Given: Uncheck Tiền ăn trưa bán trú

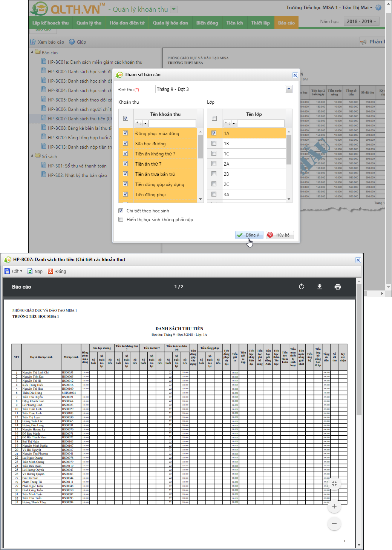Looking at the screenshot, I should tap(126, 174).
